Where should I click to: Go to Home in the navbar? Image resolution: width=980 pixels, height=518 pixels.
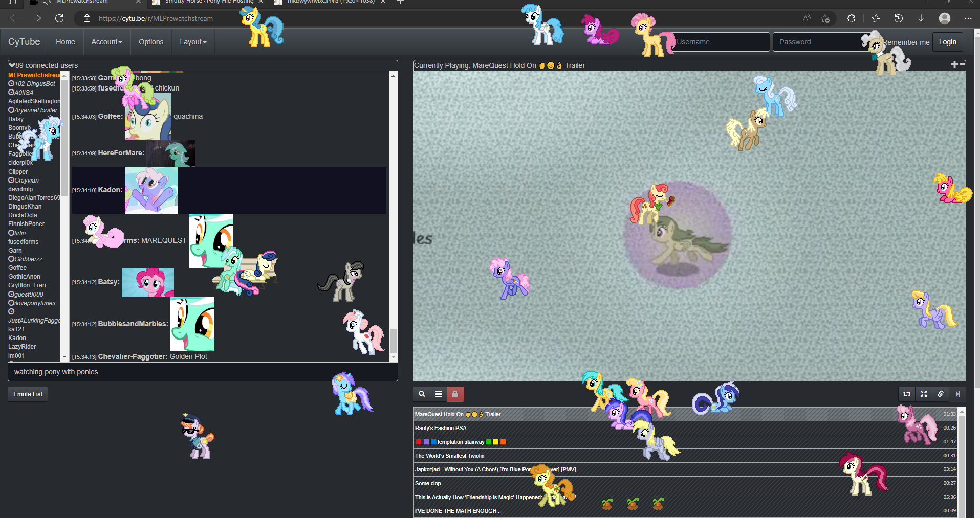[66, 42]
